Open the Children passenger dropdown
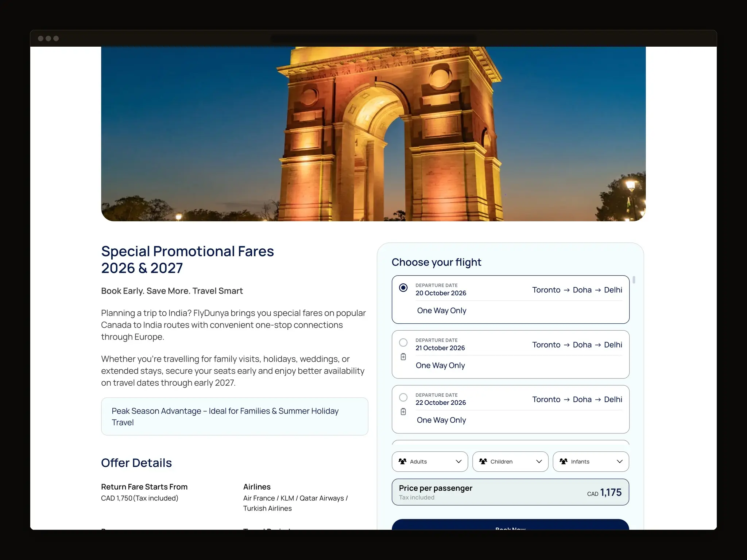This screenshot has height=560, width=747. tap(510, 462)
